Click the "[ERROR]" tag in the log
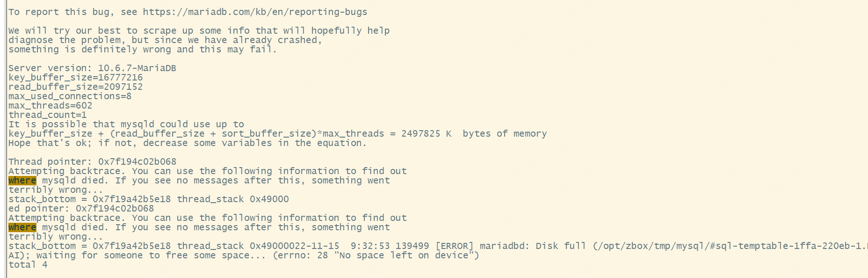 454,246
